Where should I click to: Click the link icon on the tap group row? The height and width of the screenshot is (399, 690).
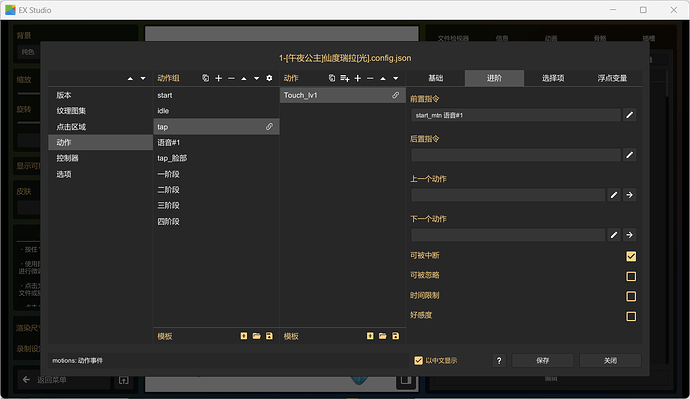(x=269, y=127)
